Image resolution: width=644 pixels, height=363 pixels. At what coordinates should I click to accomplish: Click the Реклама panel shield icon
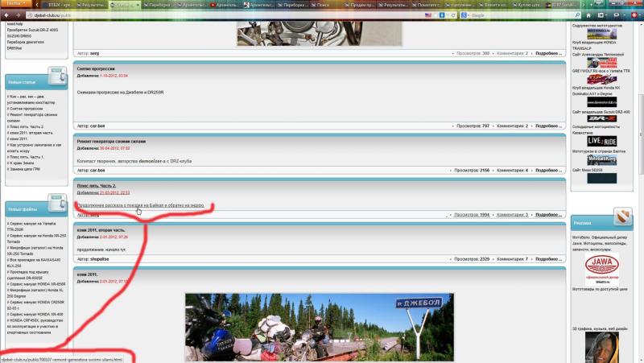622,217
